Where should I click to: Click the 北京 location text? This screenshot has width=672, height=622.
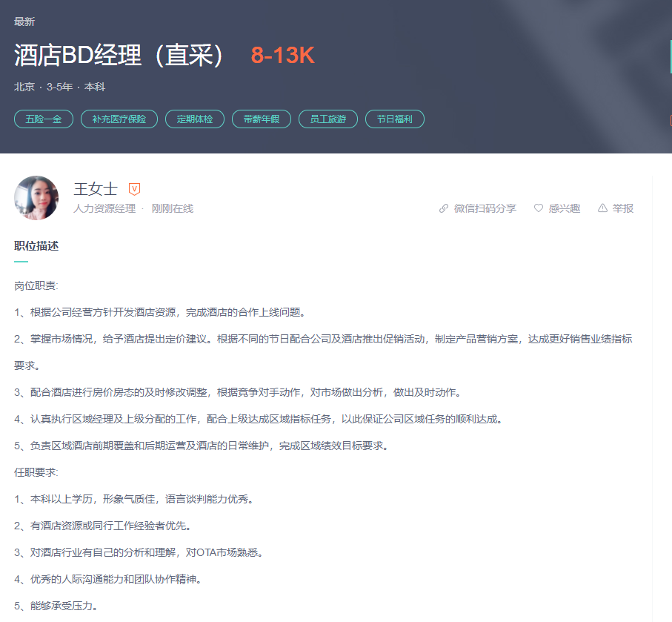24,87
